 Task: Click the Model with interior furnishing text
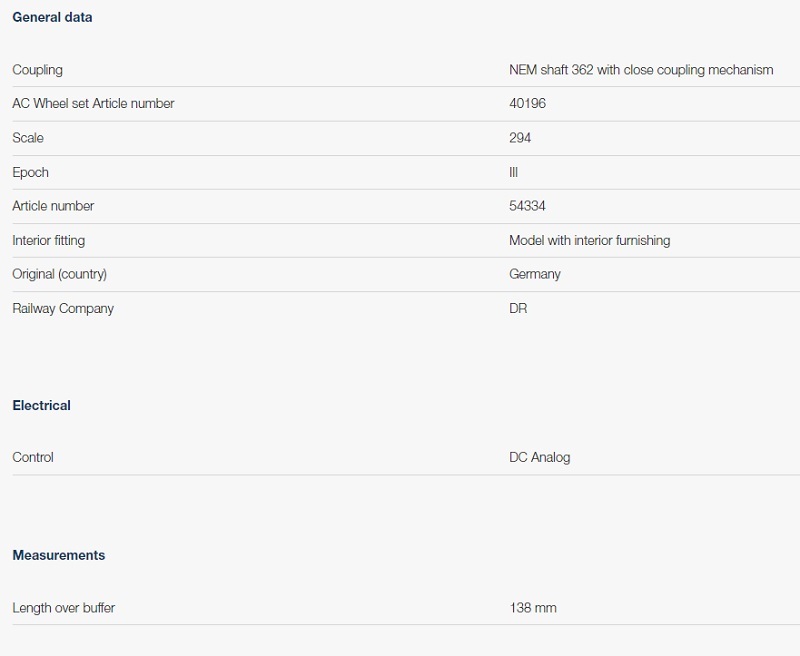(x=589, y=240)
